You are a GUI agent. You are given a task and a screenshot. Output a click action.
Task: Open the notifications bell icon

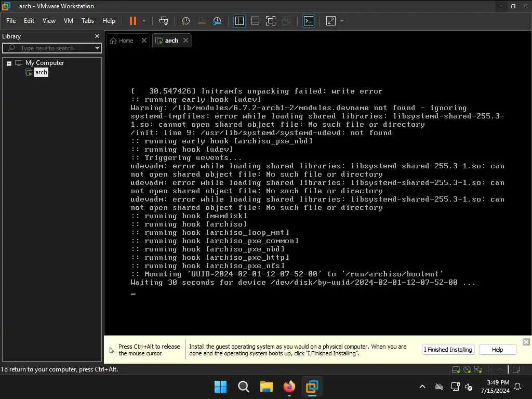coord(517,387)
